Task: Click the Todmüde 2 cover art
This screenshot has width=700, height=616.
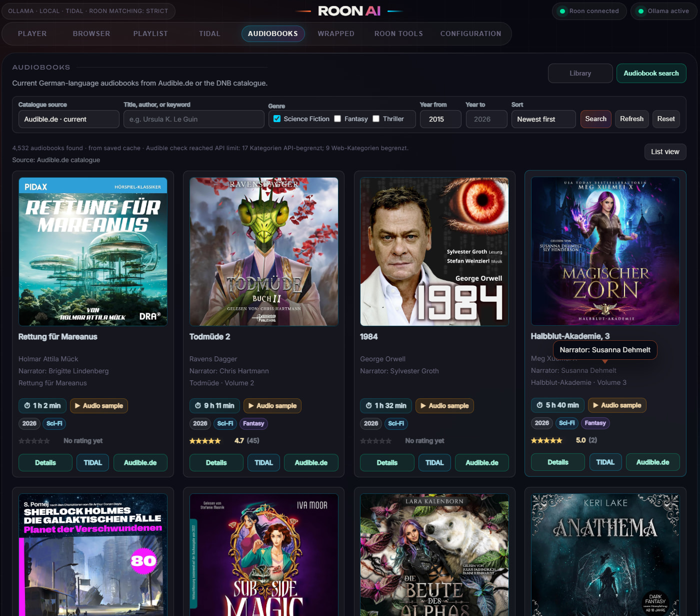Action: (x=264, y=252)
